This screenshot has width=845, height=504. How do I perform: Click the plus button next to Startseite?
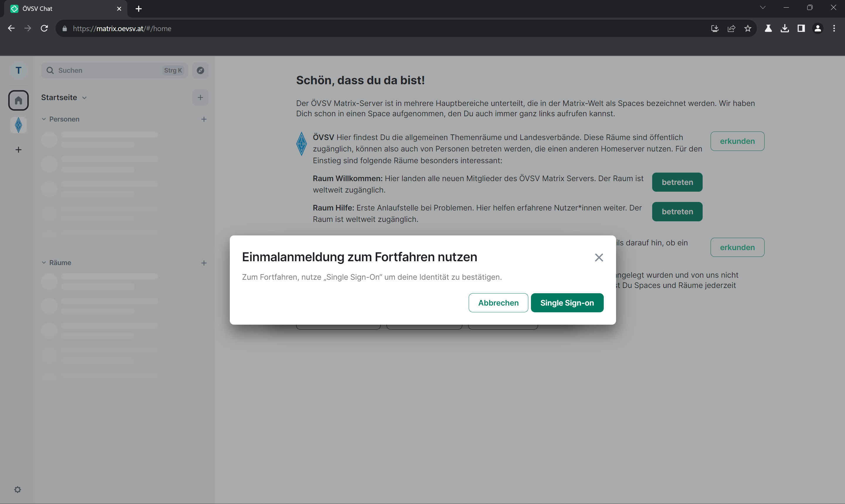[x=200, y=97]
